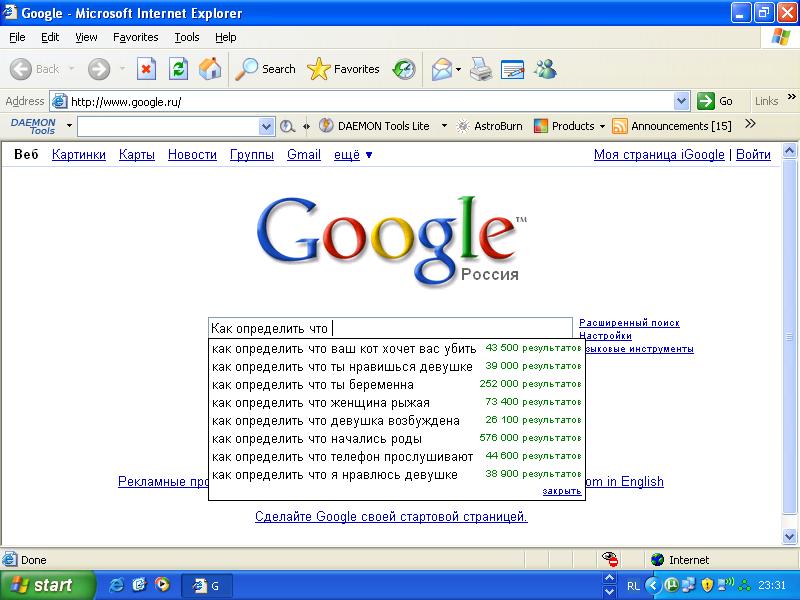This screenshot has width=800, height=600.
Task: Click the RL language indicator
Action: [633, 586]
